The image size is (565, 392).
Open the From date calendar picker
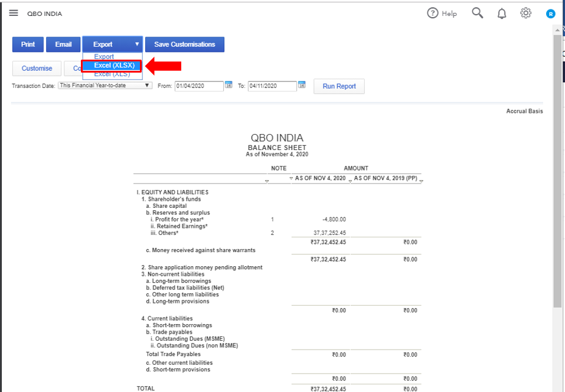point(229,85)
